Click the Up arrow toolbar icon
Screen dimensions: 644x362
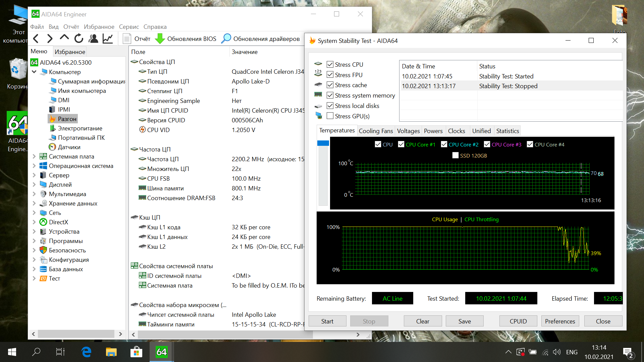[64, 38]
